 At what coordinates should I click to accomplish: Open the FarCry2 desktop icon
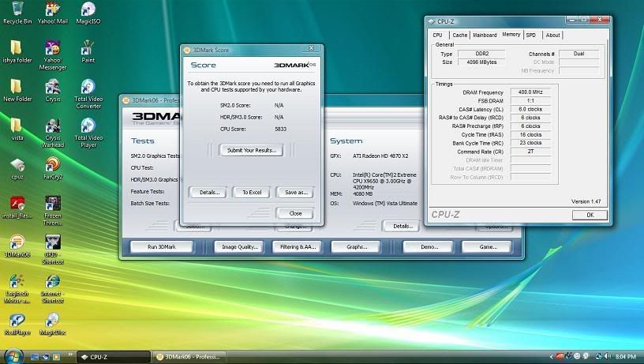click(53, 165)
